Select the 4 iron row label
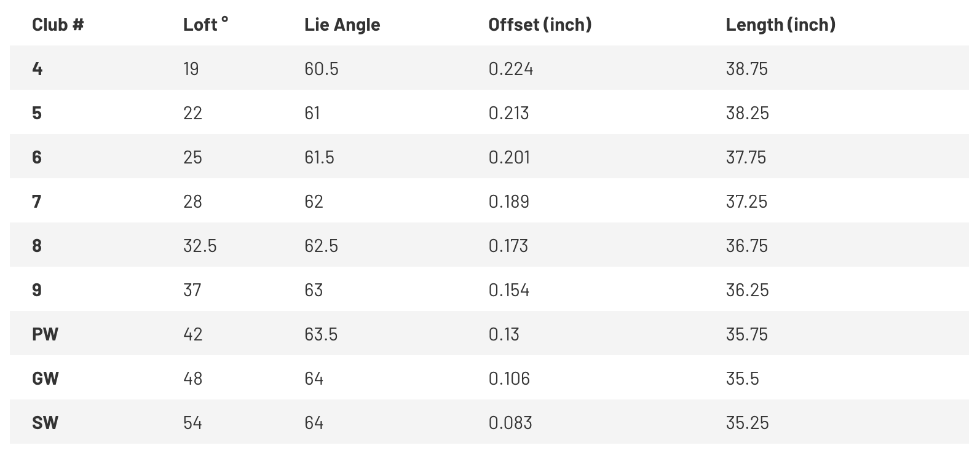The image size is (980, 456). [37, 69]
